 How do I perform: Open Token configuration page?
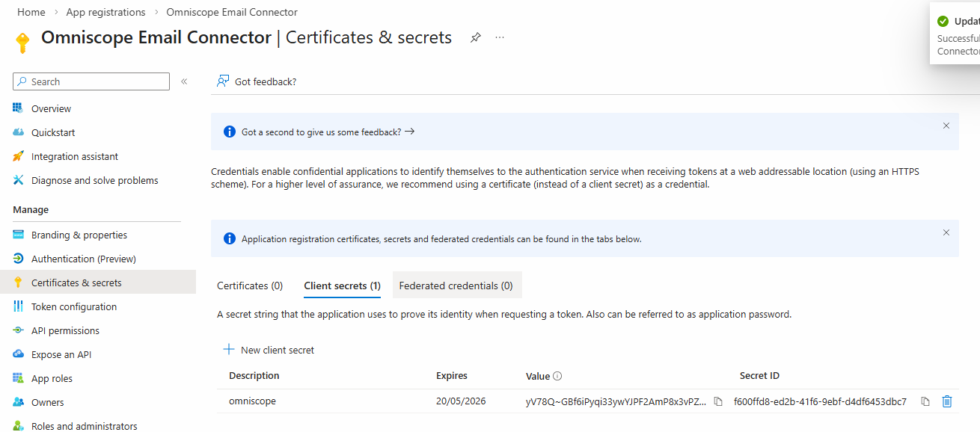pos(74,306)
